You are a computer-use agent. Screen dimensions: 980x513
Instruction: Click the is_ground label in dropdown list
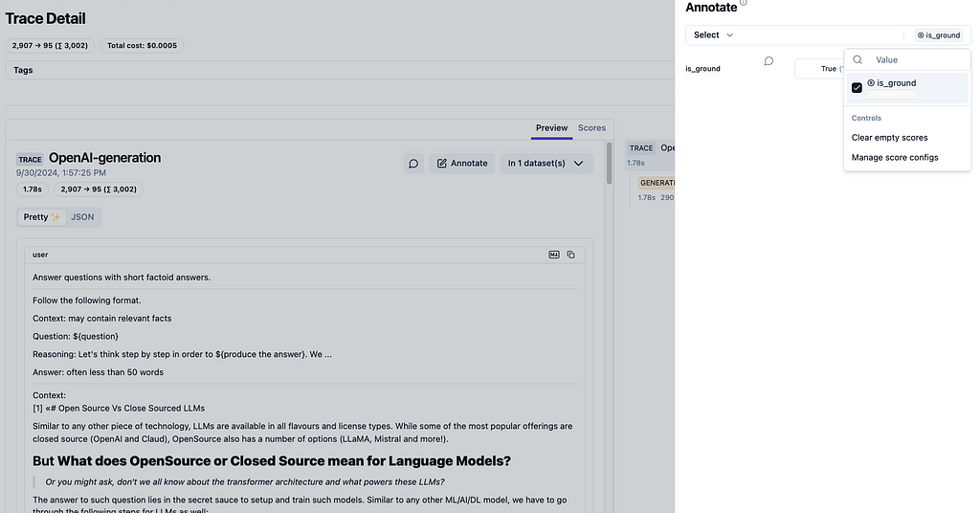(896, 83)
